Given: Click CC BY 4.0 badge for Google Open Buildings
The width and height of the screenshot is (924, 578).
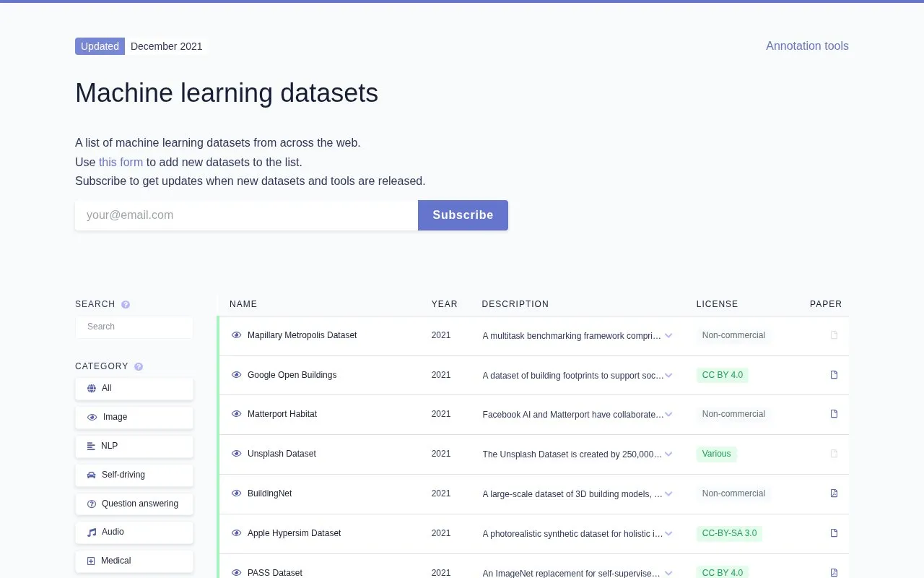Looking at the screenshot, I should tap(723, 375).
